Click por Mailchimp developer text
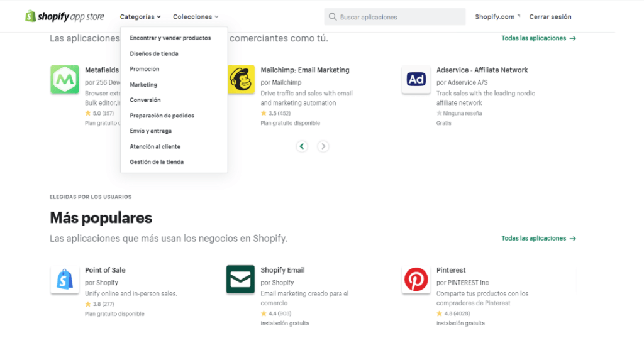Image resolution: width=644 pixels, height=348 pixels. pos(281,82)
